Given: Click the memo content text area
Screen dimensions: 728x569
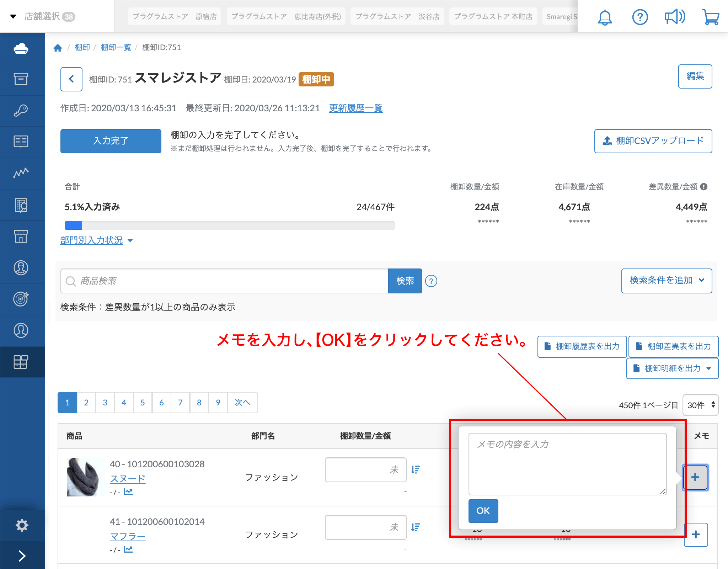Looking at the screenshot, I should point(567,464).
